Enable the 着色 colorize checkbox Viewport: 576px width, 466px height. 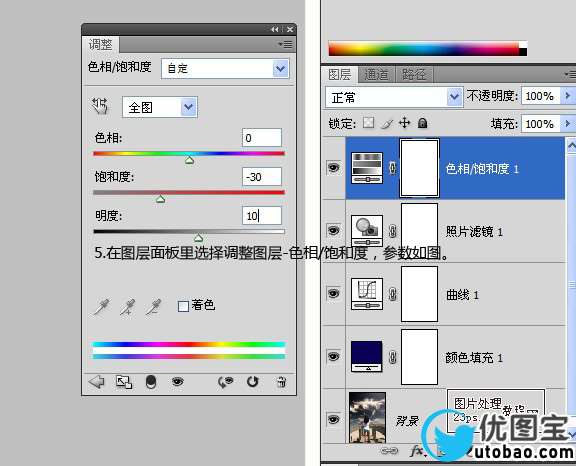click(x=183, y=306)
